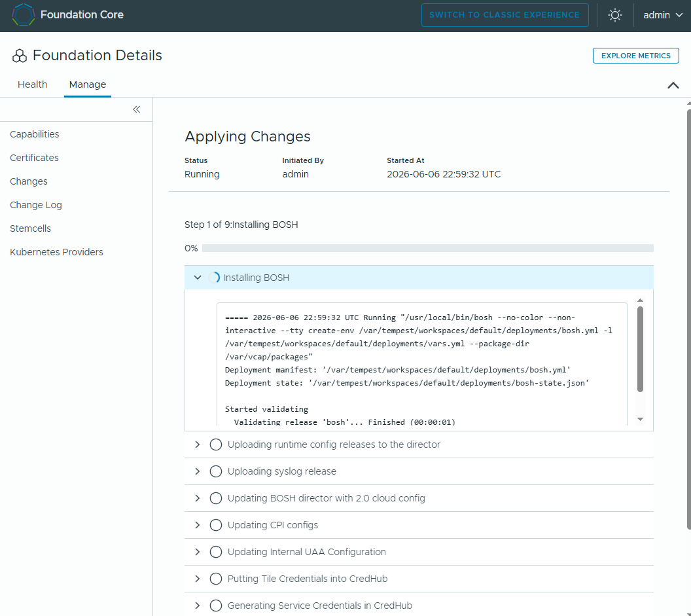This screenshot has width=691, height=616.
Task: Expand Uploading runtime config releases step
Action: pyautogui.click(x=198, y=444)
